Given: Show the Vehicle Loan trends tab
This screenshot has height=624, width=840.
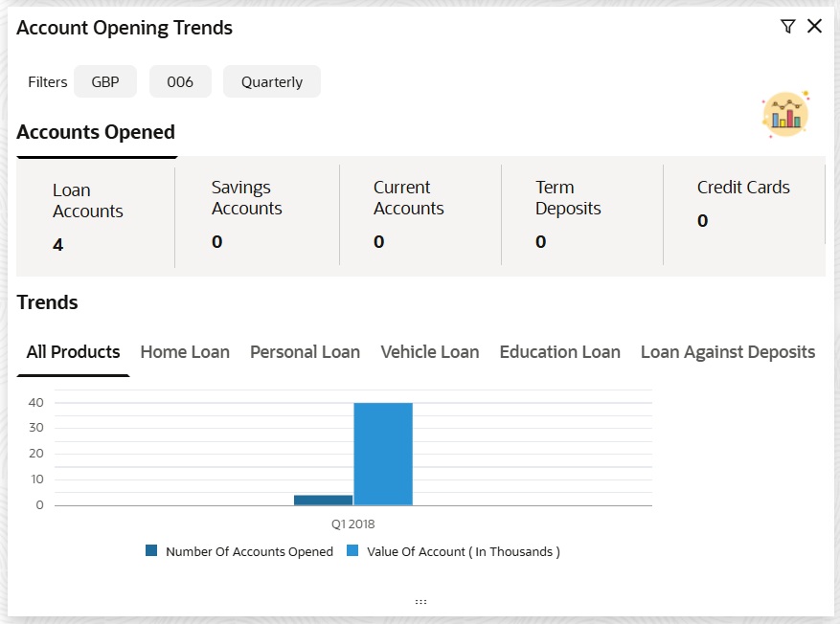Looking at the screenshot, I should 430,352.
